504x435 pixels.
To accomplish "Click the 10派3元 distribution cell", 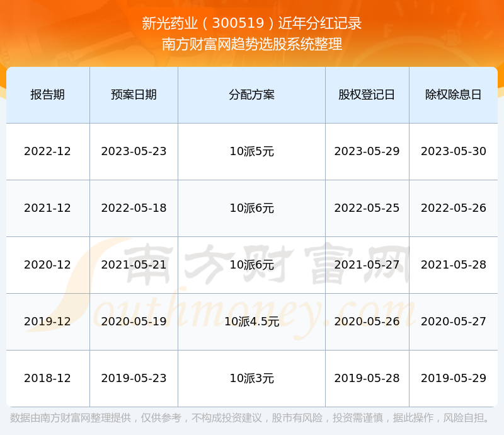I will point(251,378).
